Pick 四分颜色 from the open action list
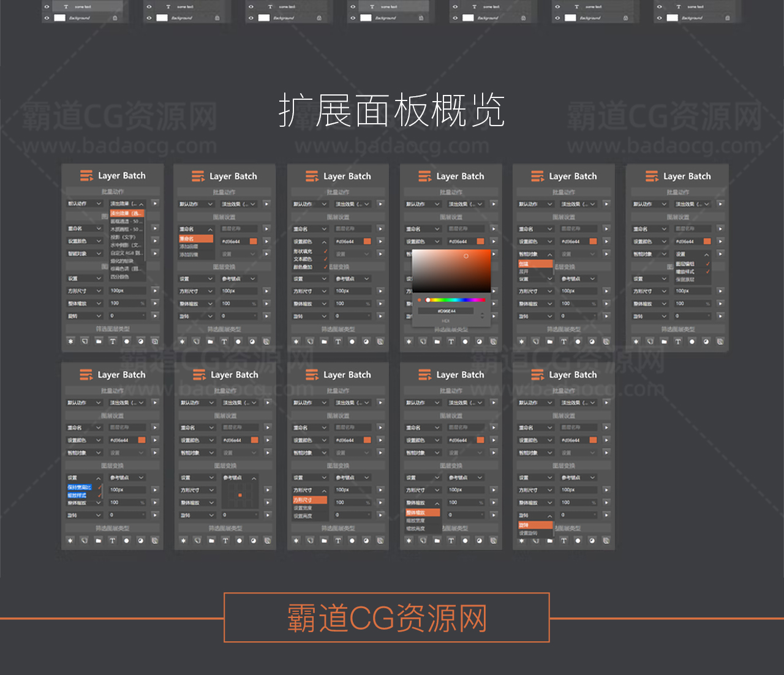 coord(121,277)
